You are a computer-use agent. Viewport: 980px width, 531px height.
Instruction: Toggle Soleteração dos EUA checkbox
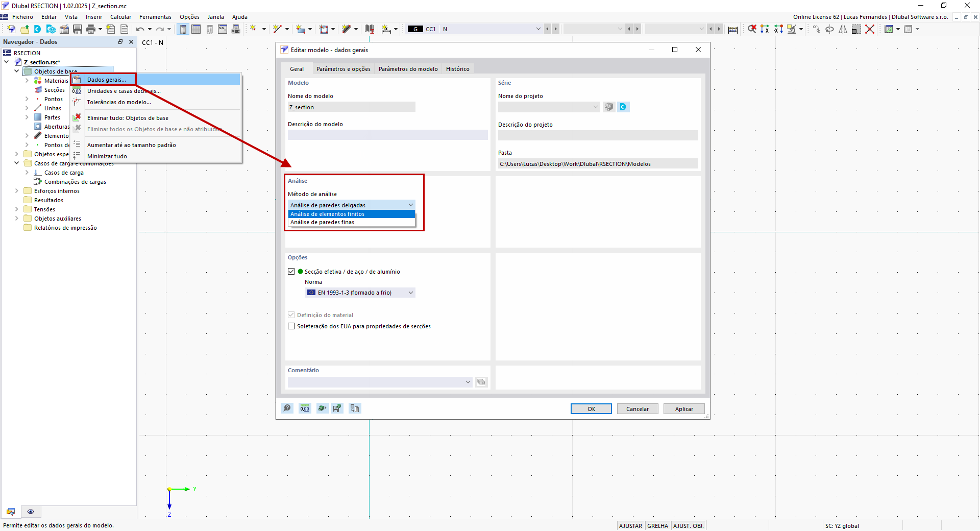(x=291, y=326)
